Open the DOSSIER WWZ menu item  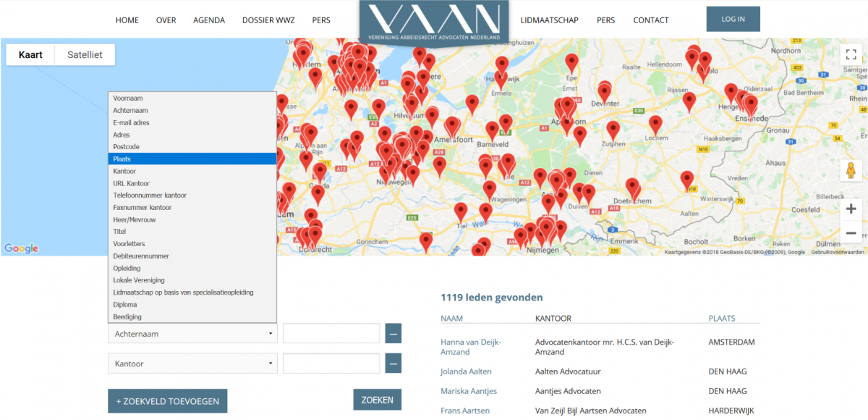coord(268,20)
